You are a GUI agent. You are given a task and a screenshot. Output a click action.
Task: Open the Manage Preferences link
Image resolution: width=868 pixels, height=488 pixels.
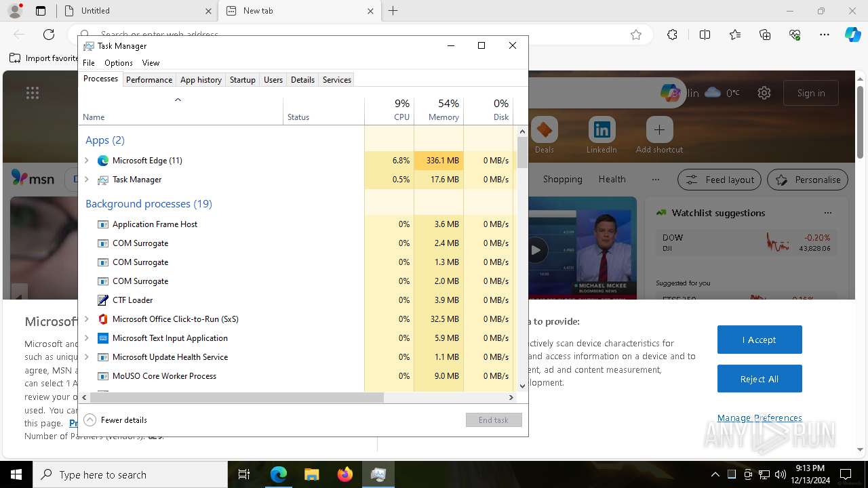click(x=759, y=418)
